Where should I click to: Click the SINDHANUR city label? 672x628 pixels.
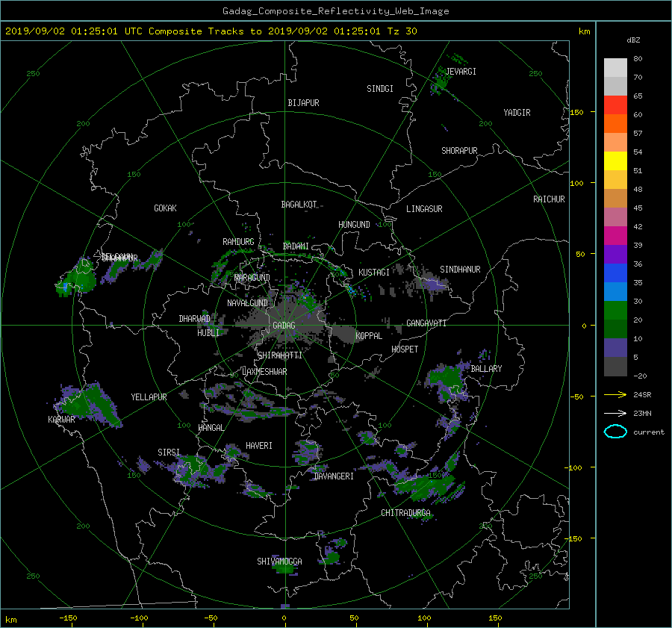[460, 270]
